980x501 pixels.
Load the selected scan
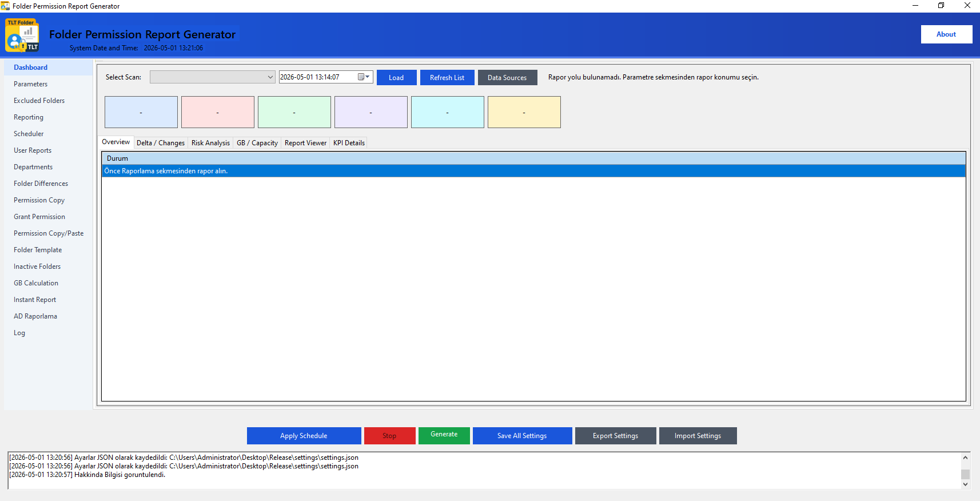pos(396,78)
